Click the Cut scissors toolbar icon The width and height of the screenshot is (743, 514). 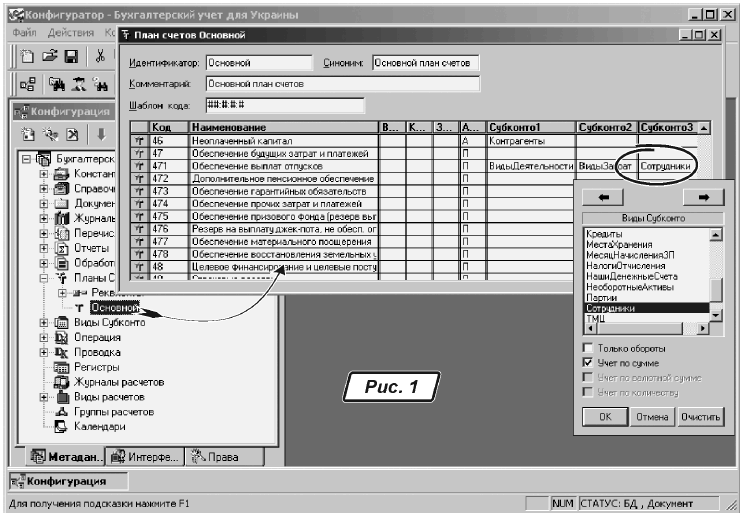101,58
